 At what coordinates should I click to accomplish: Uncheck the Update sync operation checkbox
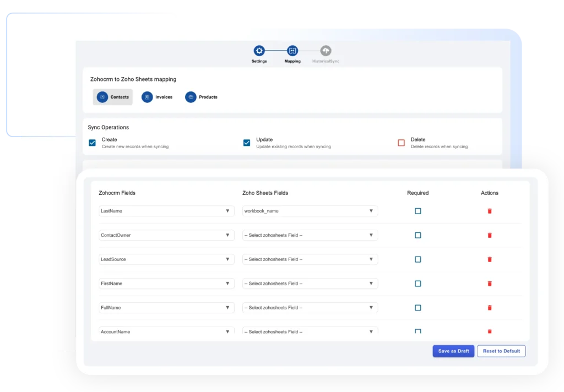point(247,143)
